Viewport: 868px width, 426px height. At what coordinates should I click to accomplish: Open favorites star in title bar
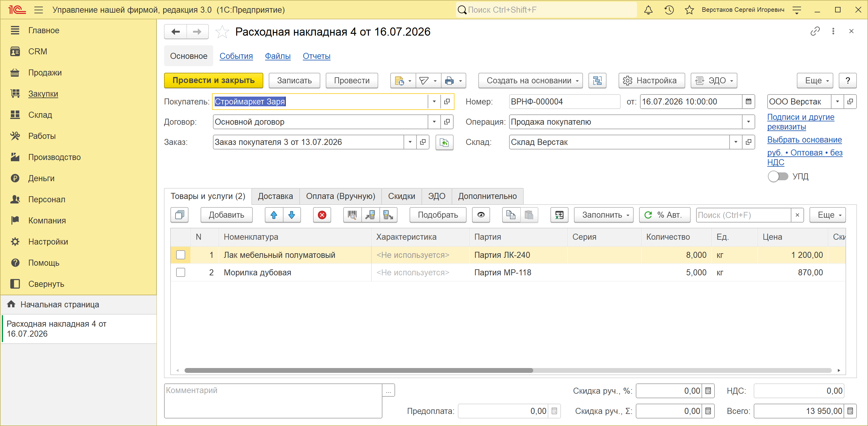[689, 10]
